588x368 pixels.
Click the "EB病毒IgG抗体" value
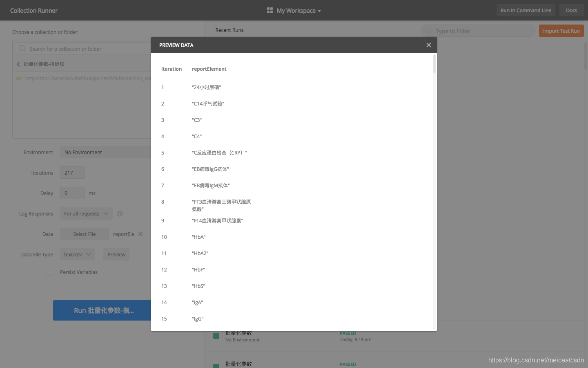click(210, 169)
